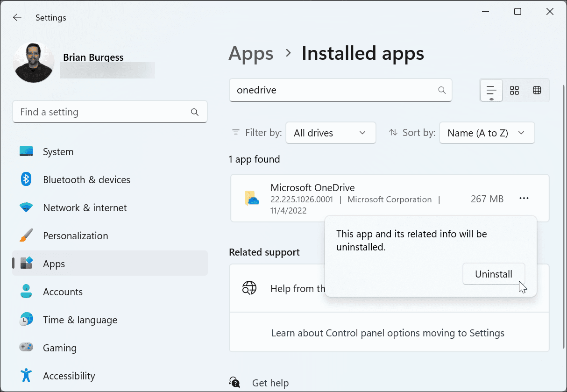567x392 pixels.
Task: Select Apps in the navigation sidebar
Action: click(54, 264)
